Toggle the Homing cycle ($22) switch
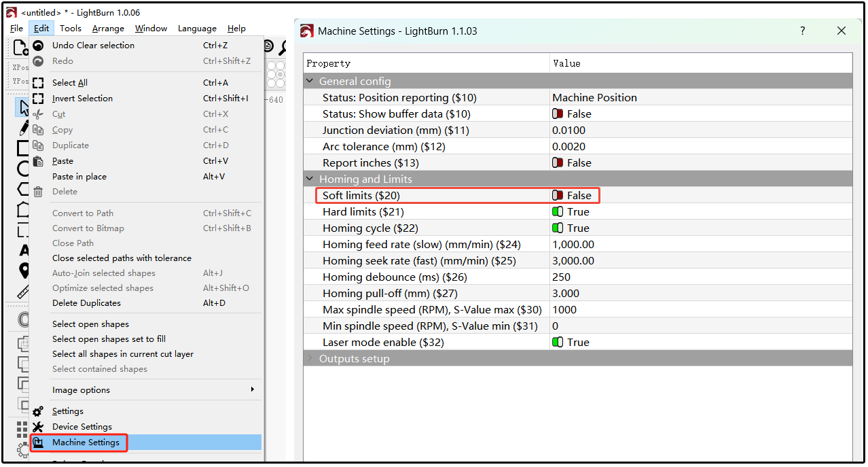This screenshot has width=868, height=467. 558,228
